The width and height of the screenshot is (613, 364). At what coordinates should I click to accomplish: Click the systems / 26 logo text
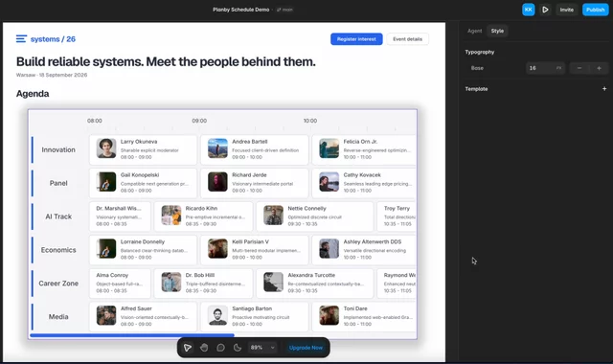pos(53,39)
